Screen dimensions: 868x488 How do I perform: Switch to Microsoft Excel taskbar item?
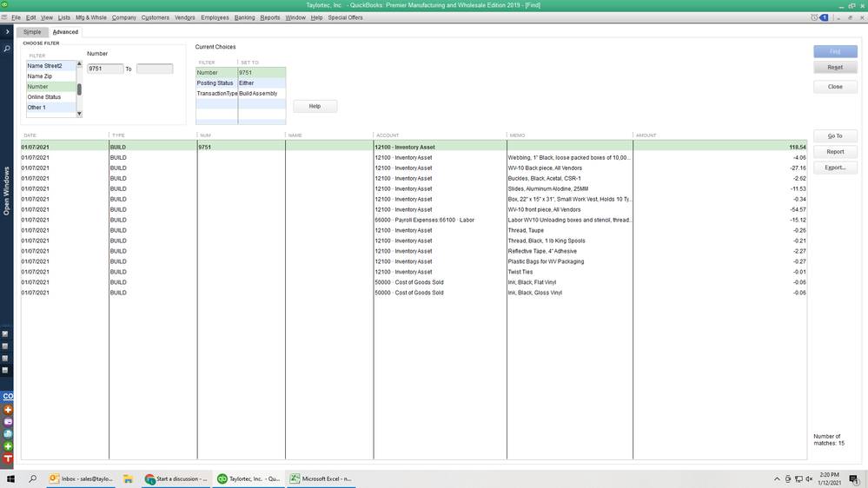pyautogui.click(x=321, y=478)
